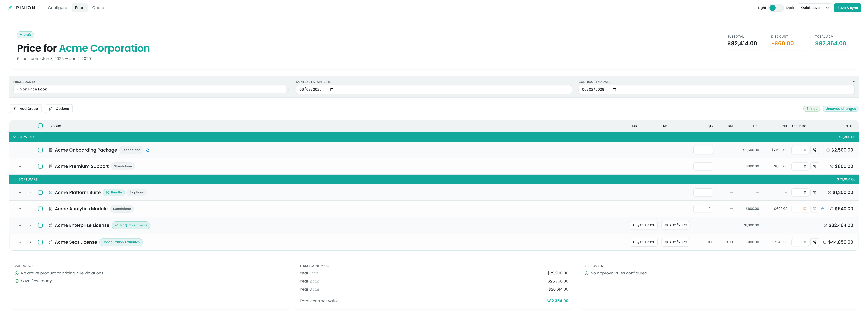The height and width of the screenshot is (334, 868).
Task: Open row actions for Acme Analytics Module
Action: (19, 209)
